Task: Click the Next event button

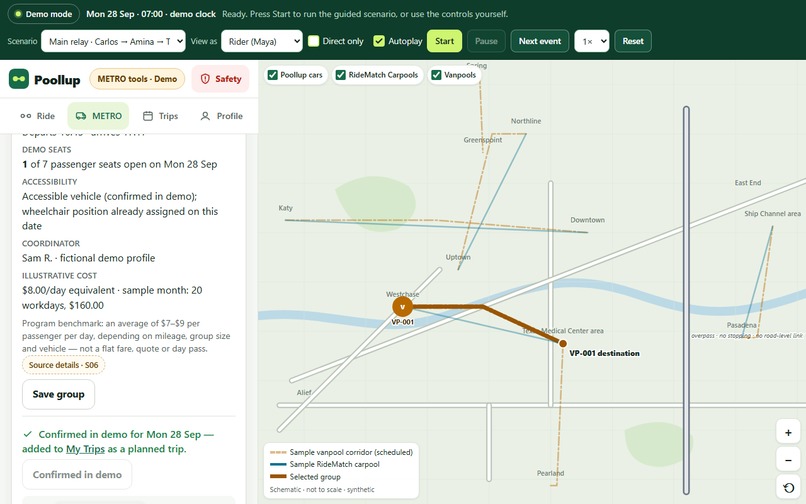Action: [x=540, y=41]
